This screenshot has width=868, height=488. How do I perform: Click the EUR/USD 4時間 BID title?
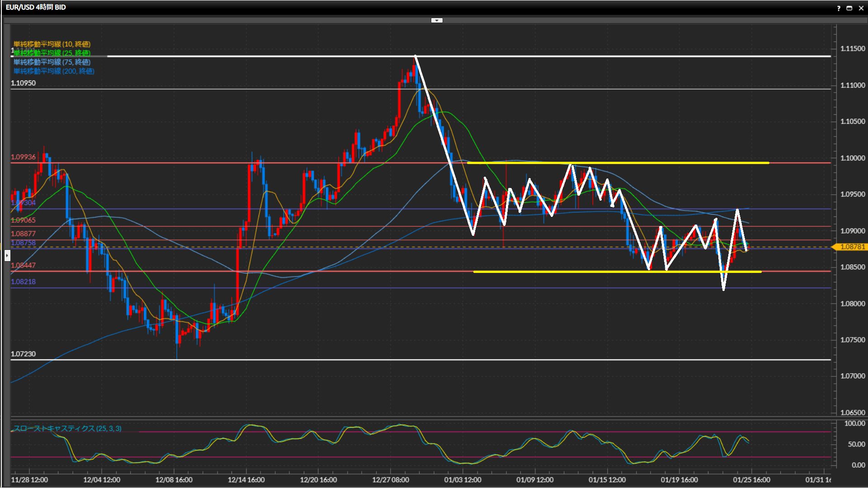pos(36,7)
